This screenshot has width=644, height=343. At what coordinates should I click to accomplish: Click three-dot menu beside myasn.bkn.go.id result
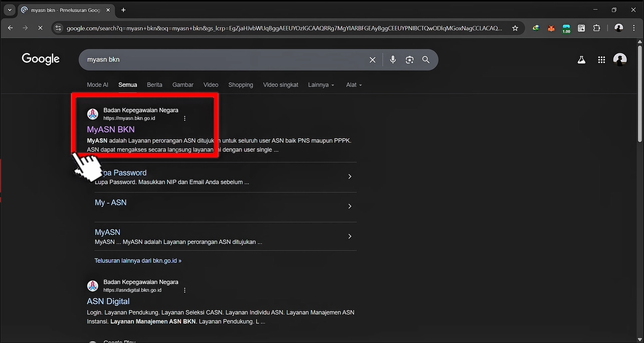(185, 118)
